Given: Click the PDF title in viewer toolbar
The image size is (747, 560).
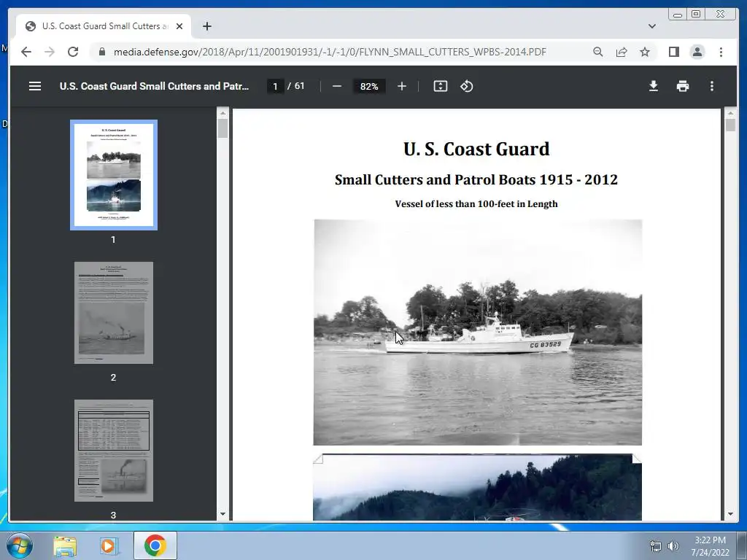Looking at the screenshot, I should point(155,86).
